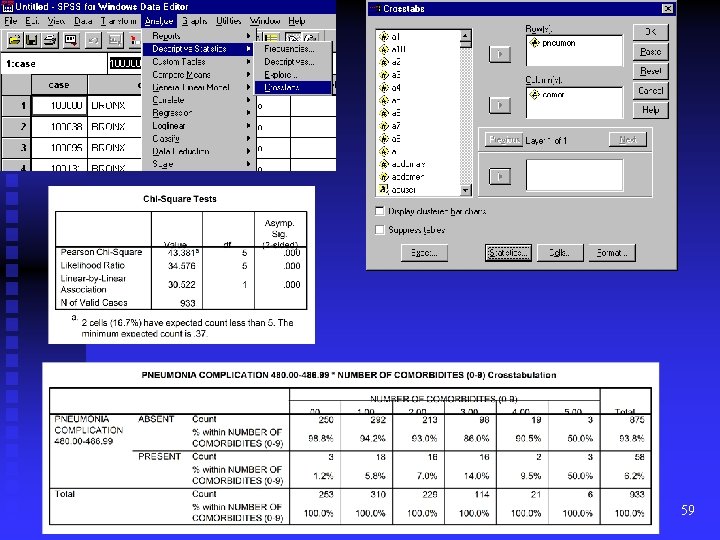Select row 1 header in data grid
This screenshot has width=720, height=540.
click(17, 106)
